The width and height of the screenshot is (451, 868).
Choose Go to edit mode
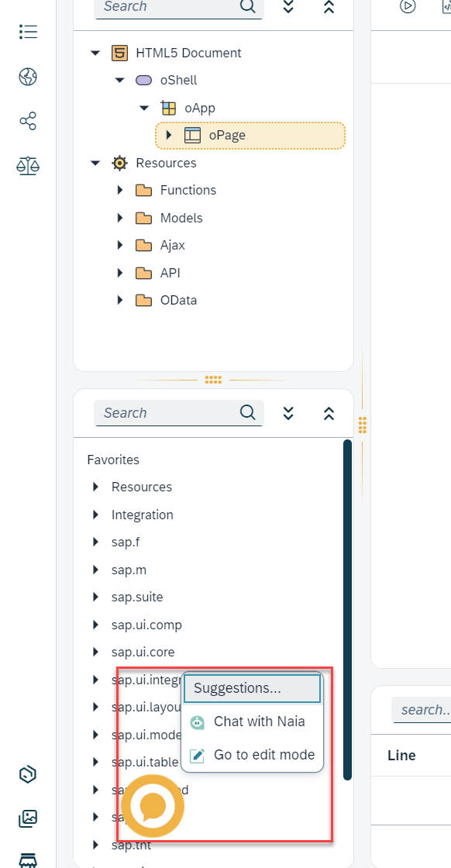tap(253, 755)
